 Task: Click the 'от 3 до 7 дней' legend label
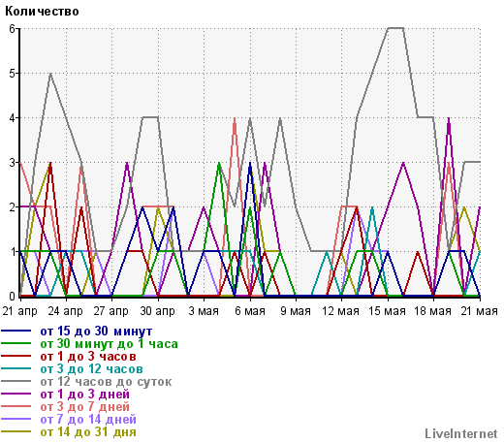click(84, 407)
